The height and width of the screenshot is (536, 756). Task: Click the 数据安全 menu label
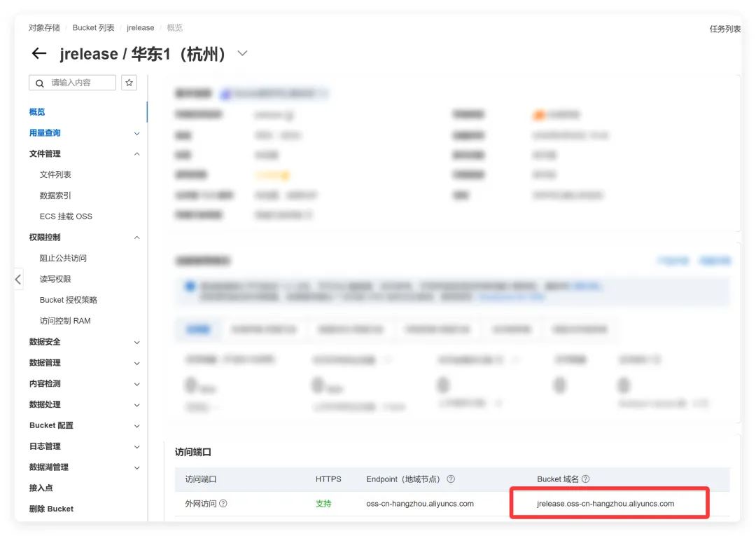point(45,342)
